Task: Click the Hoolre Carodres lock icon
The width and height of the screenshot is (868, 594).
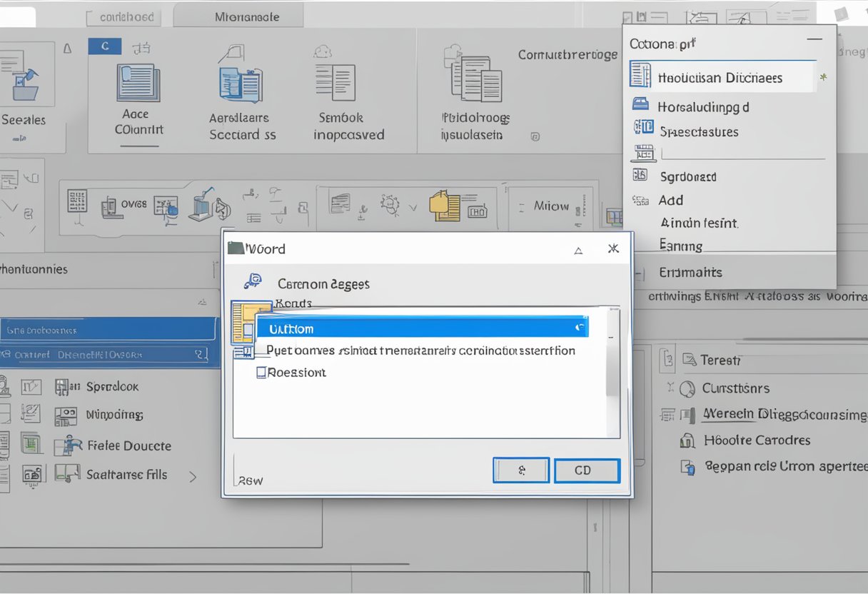Action: (688, 441)
